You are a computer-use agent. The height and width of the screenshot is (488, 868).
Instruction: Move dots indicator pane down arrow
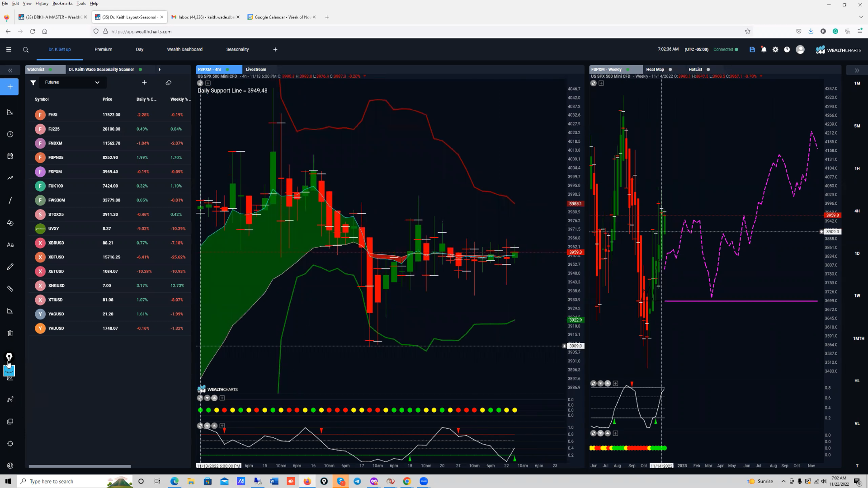coord(207,398)
